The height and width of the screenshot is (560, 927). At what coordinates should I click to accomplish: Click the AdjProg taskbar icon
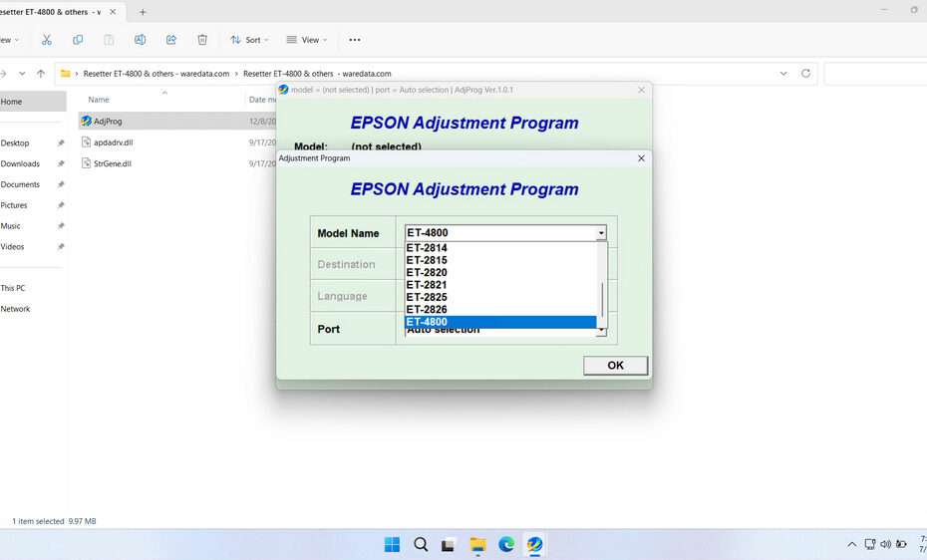534,544
